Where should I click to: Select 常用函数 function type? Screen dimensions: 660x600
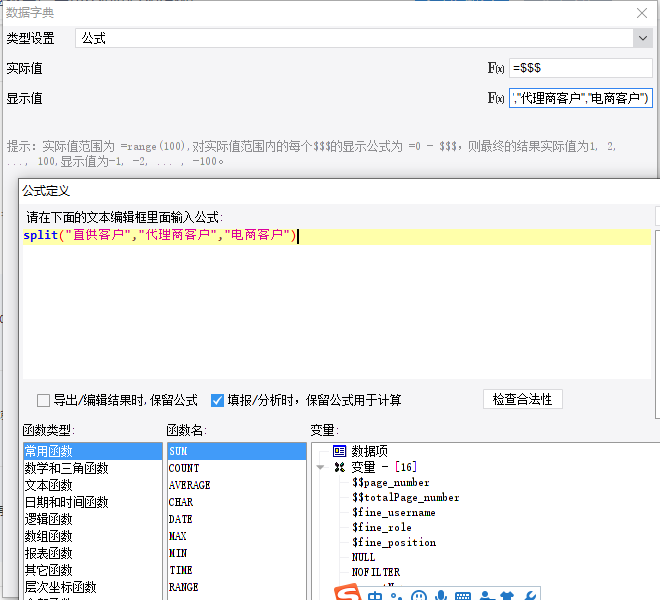click(x=93, y=451)
